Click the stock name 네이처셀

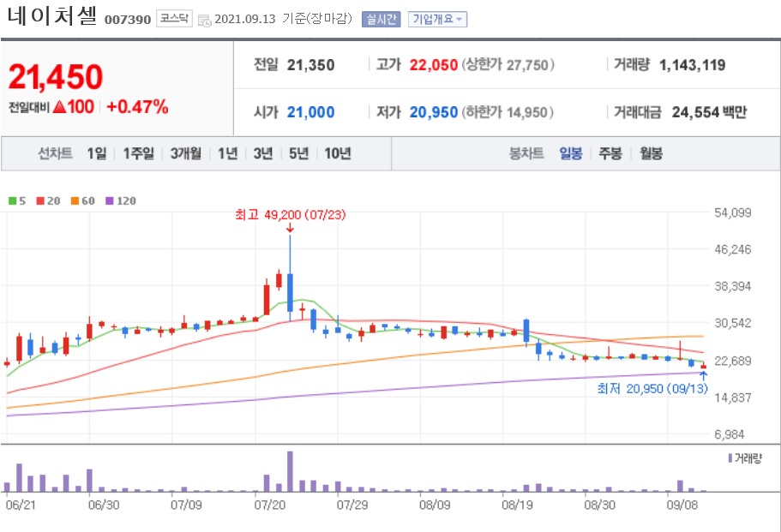coord(51,16)
